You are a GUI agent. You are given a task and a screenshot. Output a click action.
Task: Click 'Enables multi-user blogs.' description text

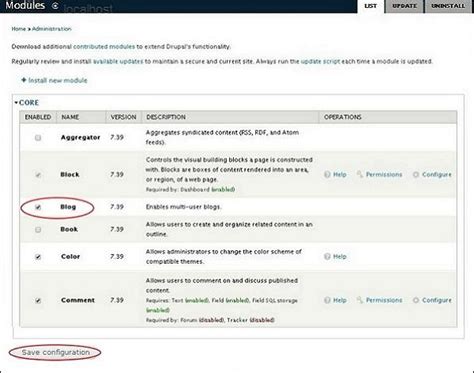pyautogui.click(x=183, y=207)
